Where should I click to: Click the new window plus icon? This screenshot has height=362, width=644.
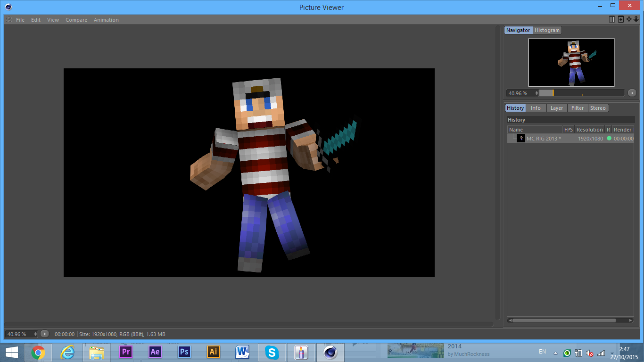coord(620,19)
